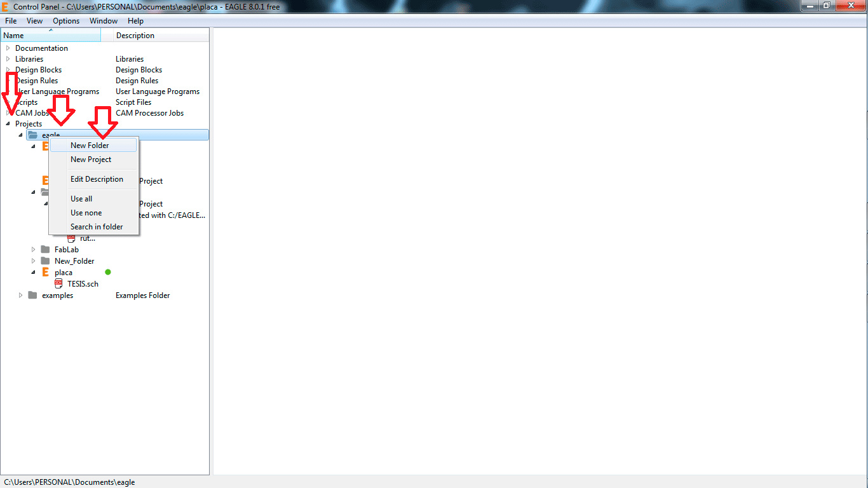Expand the Design Blocks node arrow
The width and height of the screenshot is (868, 488).
point(8,69)
